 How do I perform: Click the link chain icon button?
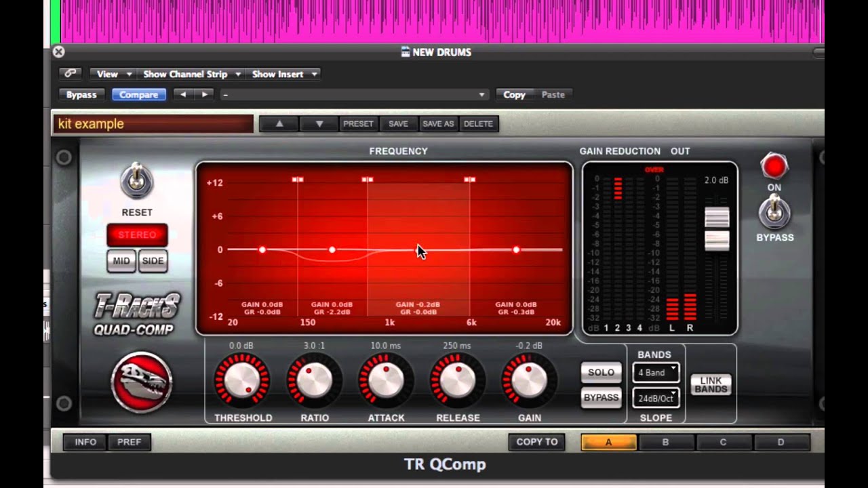70,74
